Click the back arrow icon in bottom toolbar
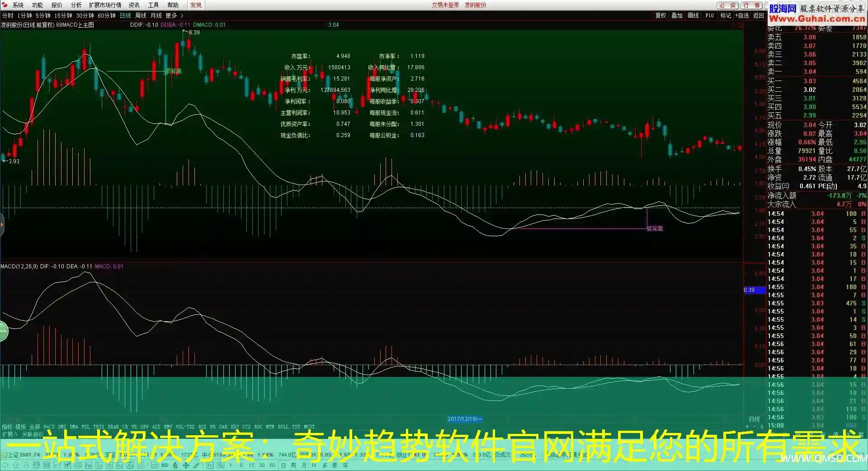The height and width of the screenshot is (471, 868). [5, 465]
